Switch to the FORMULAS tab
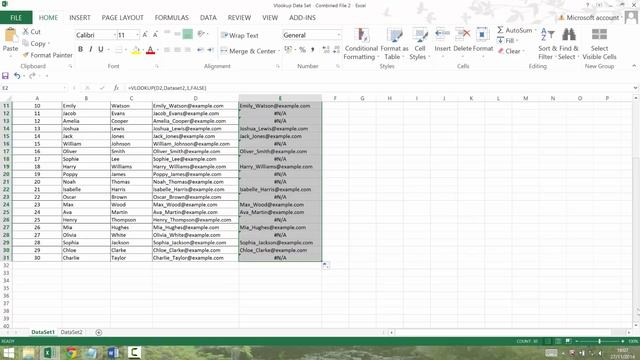The width and height of the screenshot is (640, 360). (x=171, y=18)
